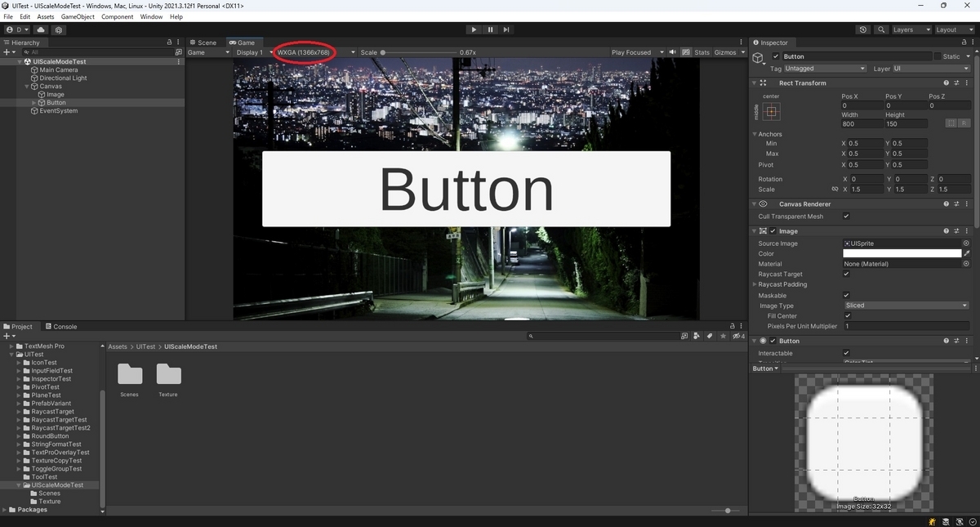Click the Color swatch of Image
Viewport: 980px width, 527px height.
pos(902,253)
